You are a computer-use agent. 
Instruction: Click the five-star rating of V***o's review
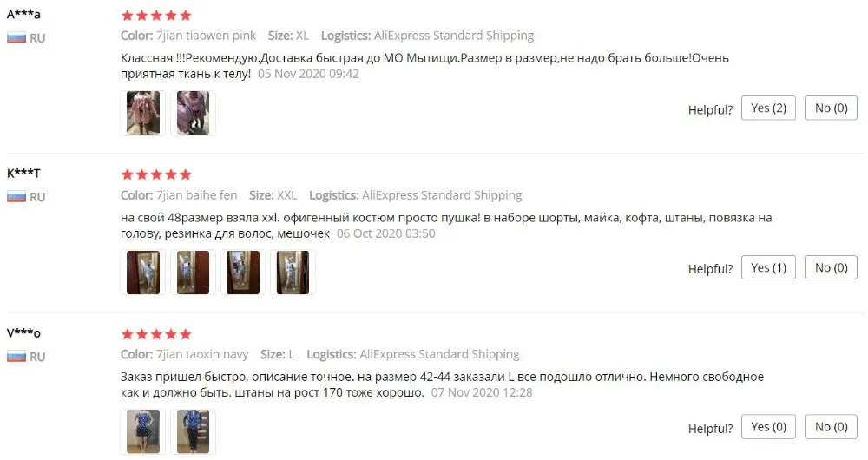(x=156, y=334)
